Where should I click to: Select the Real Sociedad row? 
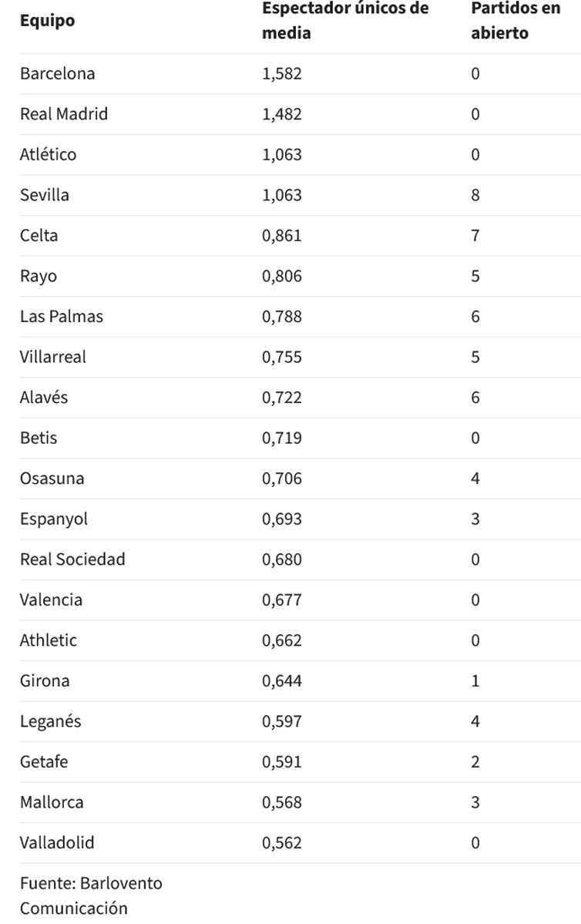(300, 559)
